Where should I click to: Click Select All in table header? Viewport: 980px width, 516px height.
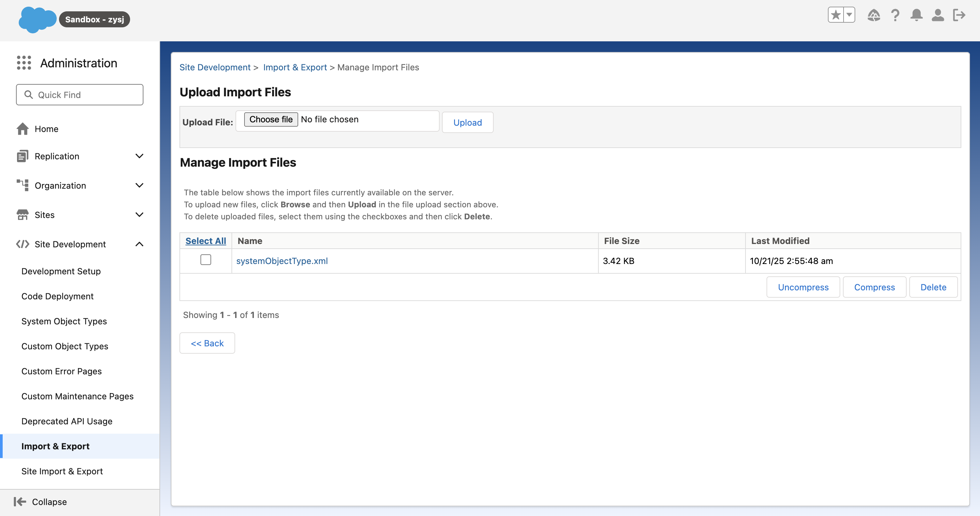(x=205, y=241)
